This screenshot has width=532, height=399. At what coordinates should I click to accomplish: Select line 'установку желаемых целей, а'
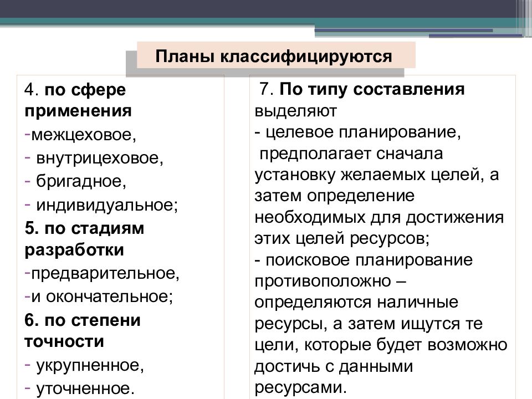tap(377, 175)
